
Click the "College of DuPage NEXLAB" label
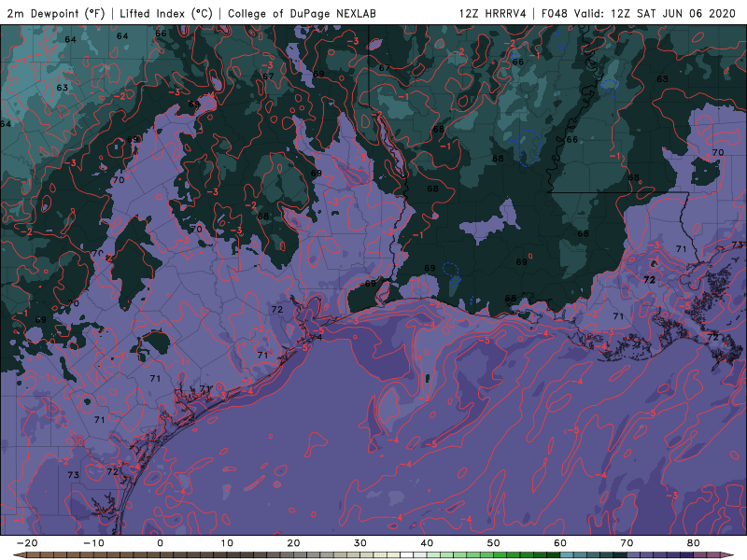(x=302, y=13)
